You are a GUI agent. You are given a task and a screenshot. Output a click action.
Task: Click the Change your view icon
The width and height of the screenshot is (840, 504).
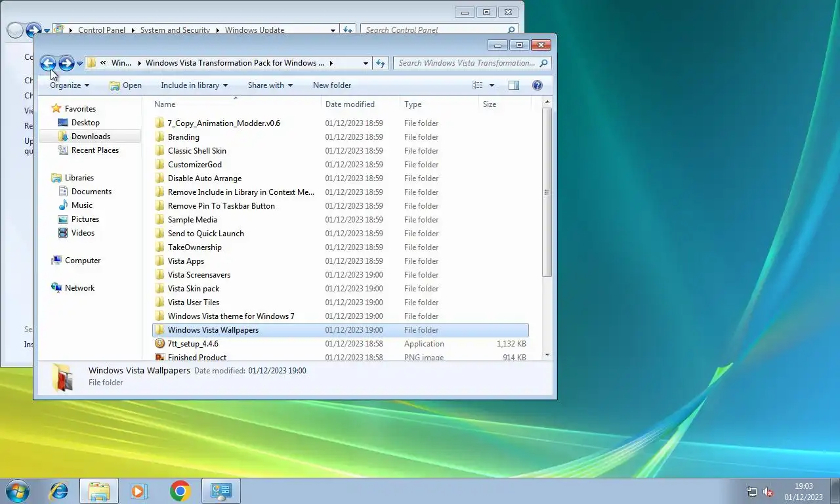pyautogui.click(x=478, y=85)
